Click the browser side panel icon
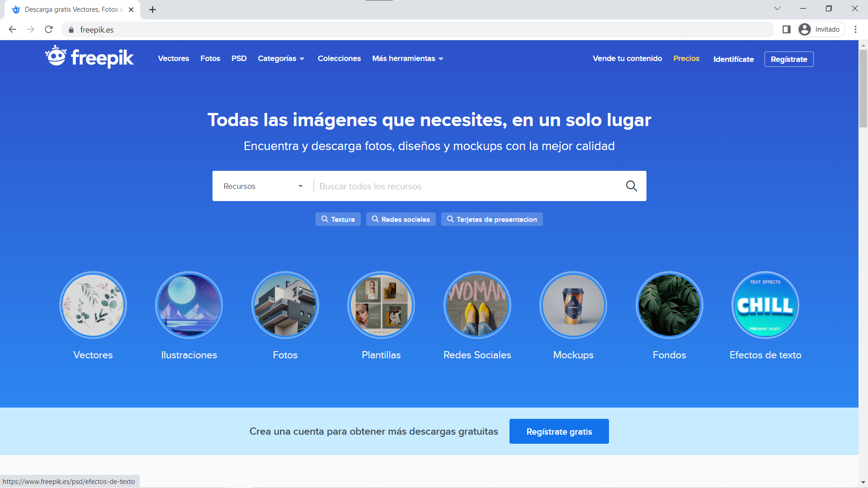The height and width of the screenshot is (488, 868). [x=786, y=29]
